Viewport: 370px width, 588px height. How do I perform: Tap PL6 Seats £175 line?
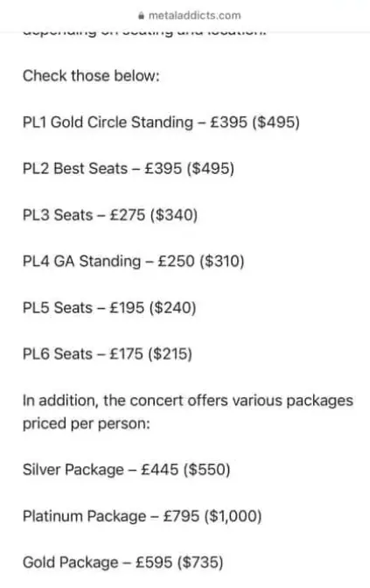click(108, 354)
